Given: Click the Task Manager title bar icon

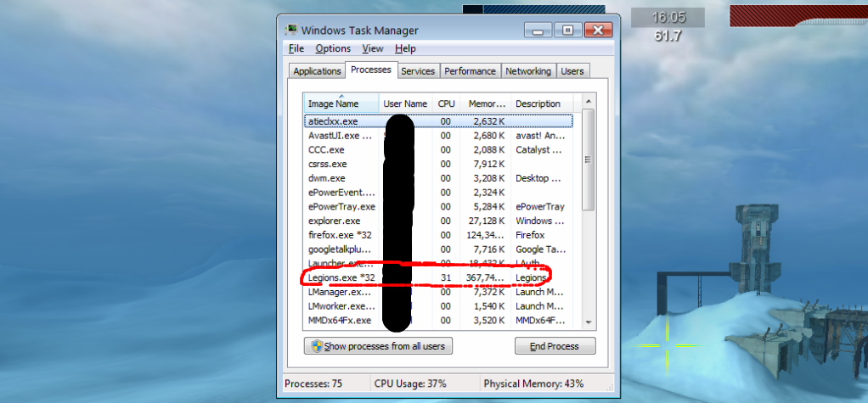Looking at the screenshot, I should pos(290,30).
